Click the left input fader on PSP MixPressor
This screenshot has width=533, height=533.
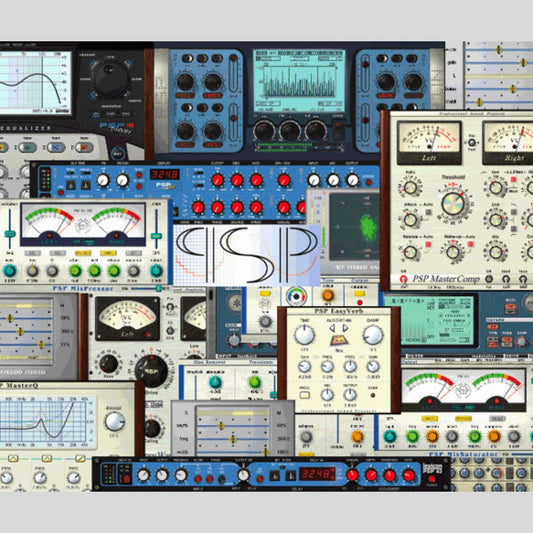tap(10, 234)
